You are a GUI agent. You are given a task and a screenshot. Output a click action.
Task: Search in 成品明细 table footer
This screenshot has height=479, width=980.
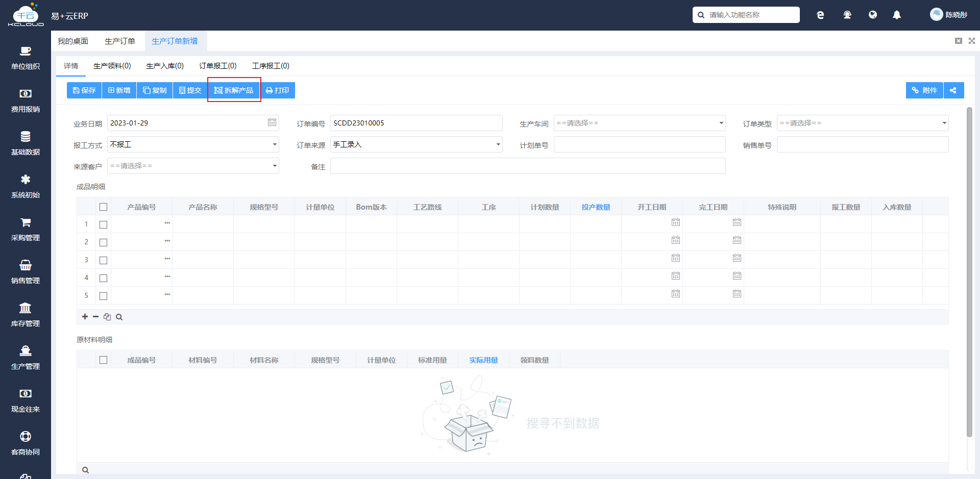coord(119,317)
